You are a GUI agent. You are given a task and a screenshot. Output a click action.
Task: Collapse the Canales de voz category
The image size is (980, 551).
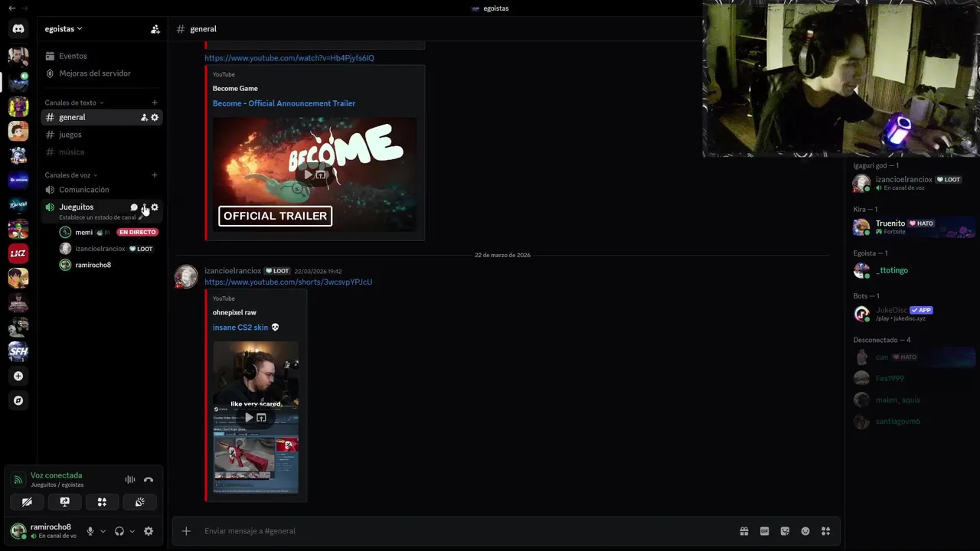click(x=71, y=175)
